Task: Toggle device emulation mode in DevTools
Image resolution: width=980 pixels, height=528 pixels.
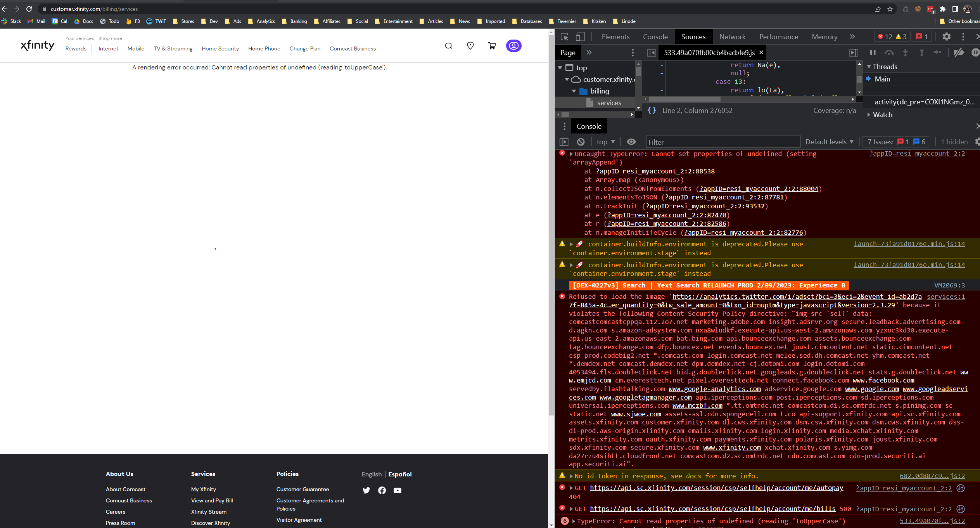Action: point(580,36)
